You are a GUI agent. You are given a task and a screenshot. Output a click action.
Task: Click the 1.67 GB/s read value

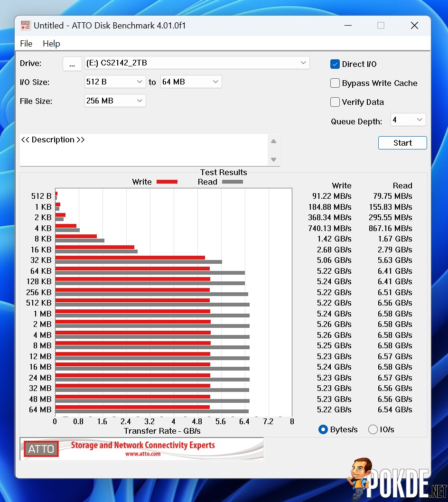coord(395,239)
